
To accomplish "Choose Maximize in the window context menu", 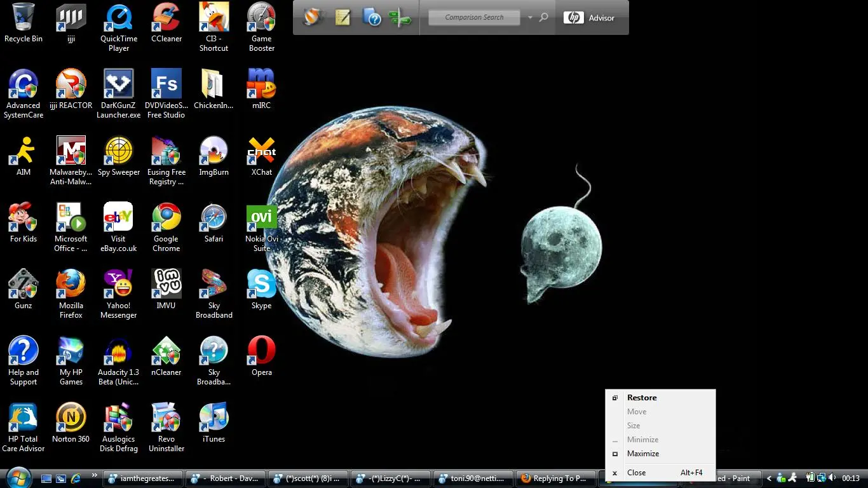I will [x=643, y=454].
